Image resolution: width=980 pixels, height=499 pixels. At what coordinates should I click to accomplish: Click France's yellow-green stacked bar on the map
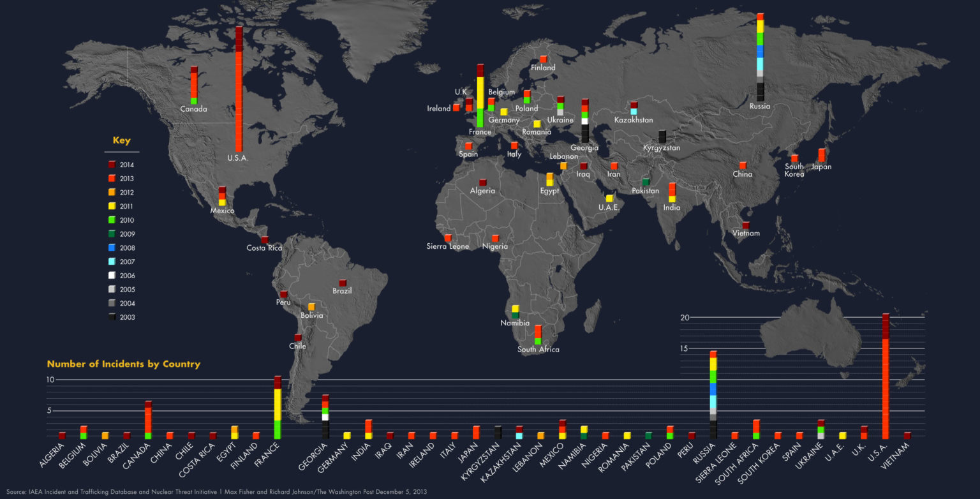point(480,96)
